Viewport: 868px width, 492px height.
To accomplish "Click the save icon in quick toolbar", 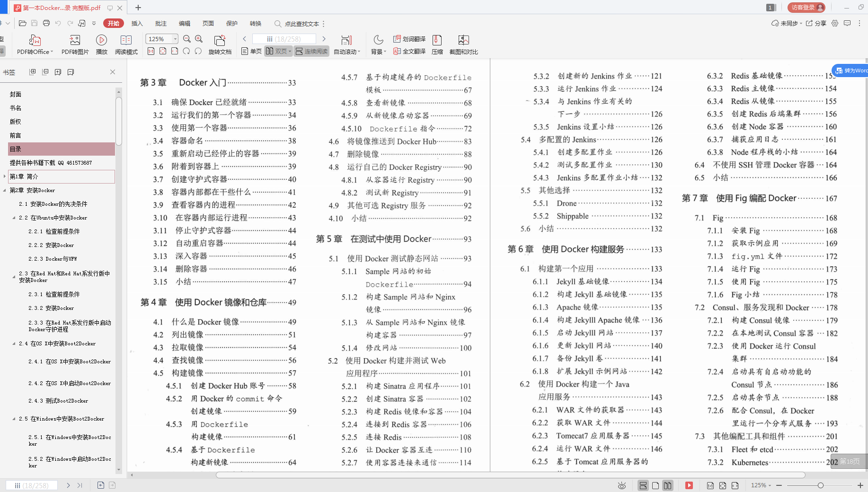I will click(34, 23).
